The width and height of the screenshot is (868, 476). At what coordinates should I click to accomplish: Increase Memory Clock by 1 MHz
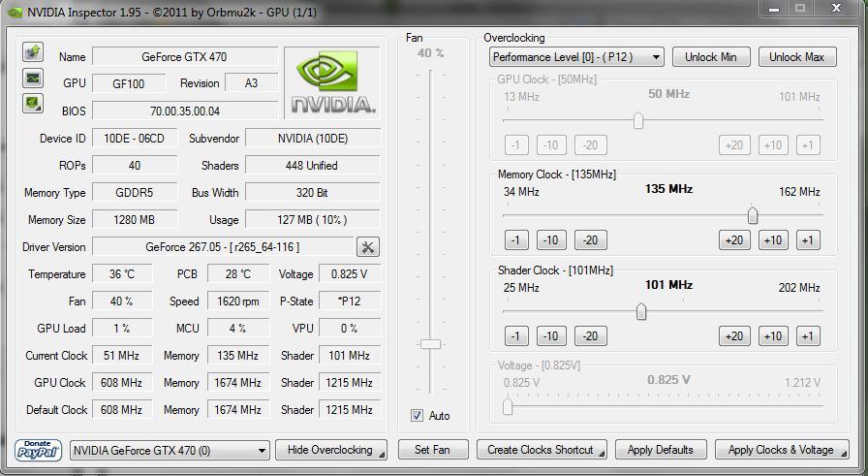coord(808,240)
